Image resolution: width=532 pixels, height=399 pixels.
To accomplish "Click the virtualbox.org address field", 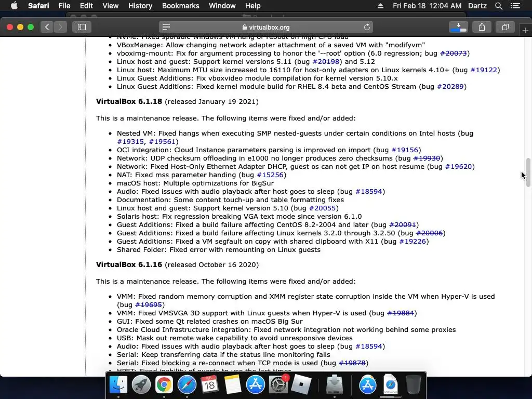I will point(265,27).
